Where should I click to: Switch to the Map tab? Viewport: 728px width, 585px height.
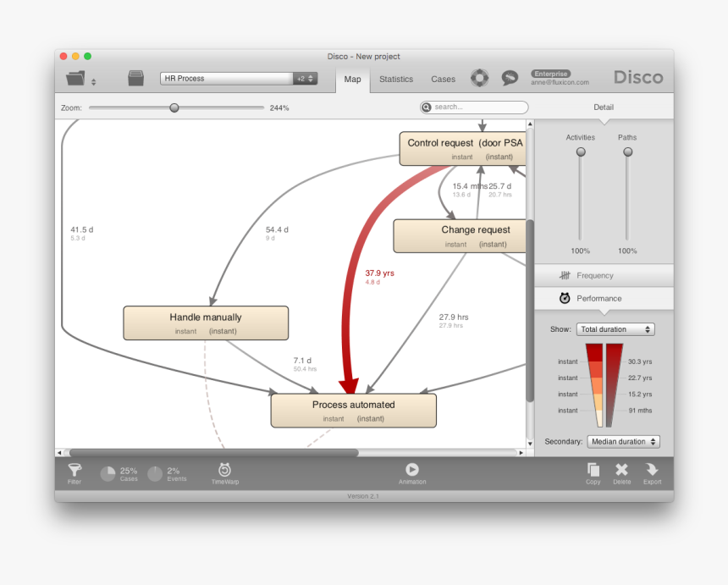(352, 79)
